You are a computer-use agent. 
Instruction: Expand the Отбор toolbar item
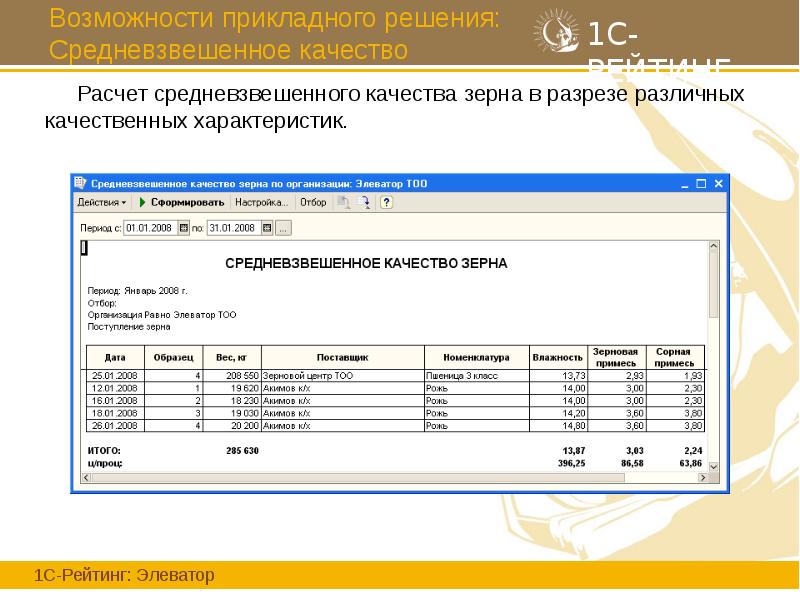312,201
